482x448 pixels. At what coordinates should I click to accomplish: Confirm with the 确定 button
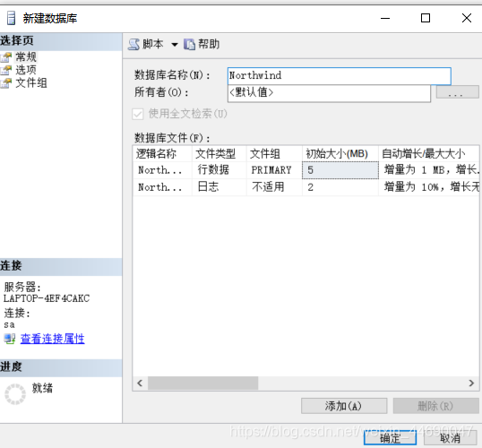[x=390, y=438]
